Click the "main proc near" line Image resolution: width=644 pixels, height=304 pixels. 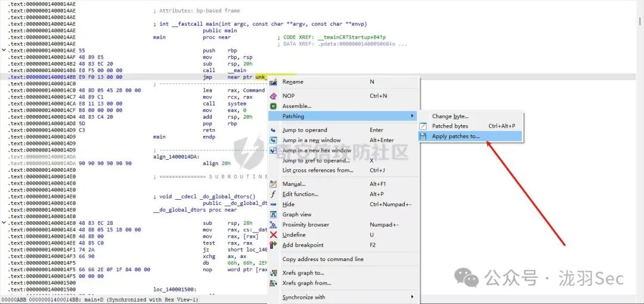(x=192, y=37)
